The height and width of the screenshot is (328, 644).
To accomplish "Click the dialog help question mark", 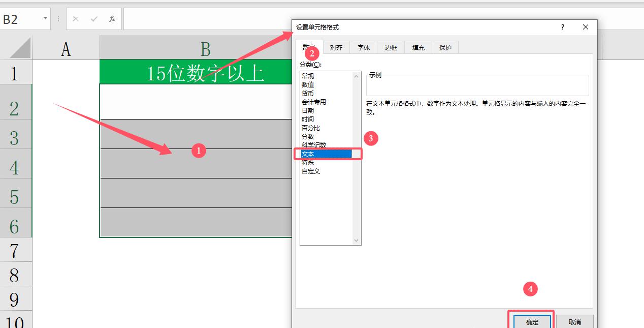I will [x=563, y=27].
